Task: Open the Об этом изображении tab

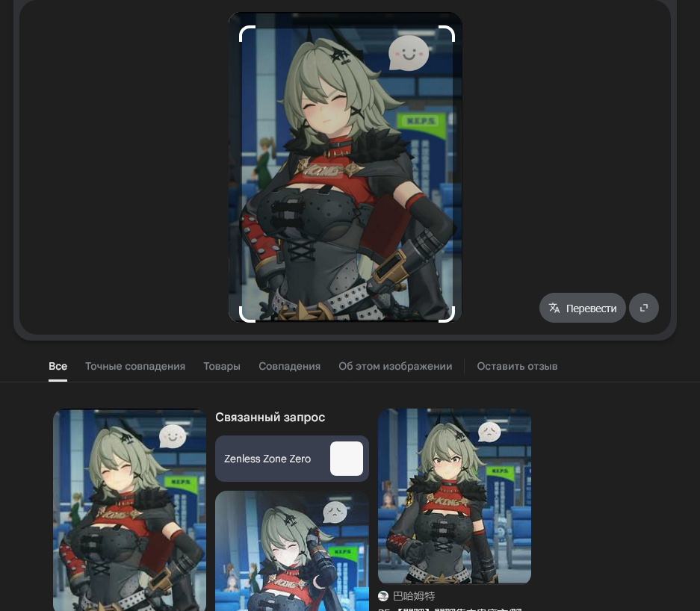Action: (x=395, y=367)
